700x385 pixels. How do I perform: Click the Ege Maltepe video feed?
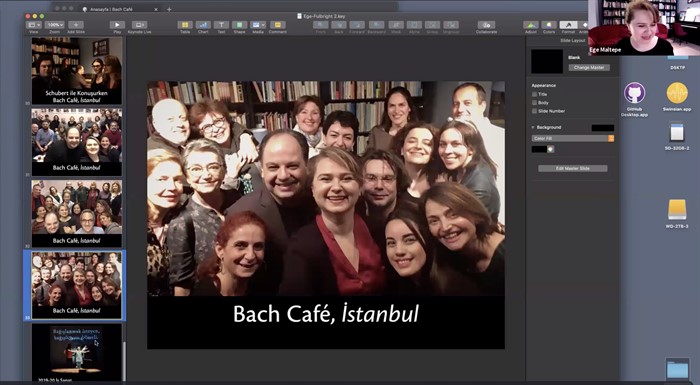643,28
